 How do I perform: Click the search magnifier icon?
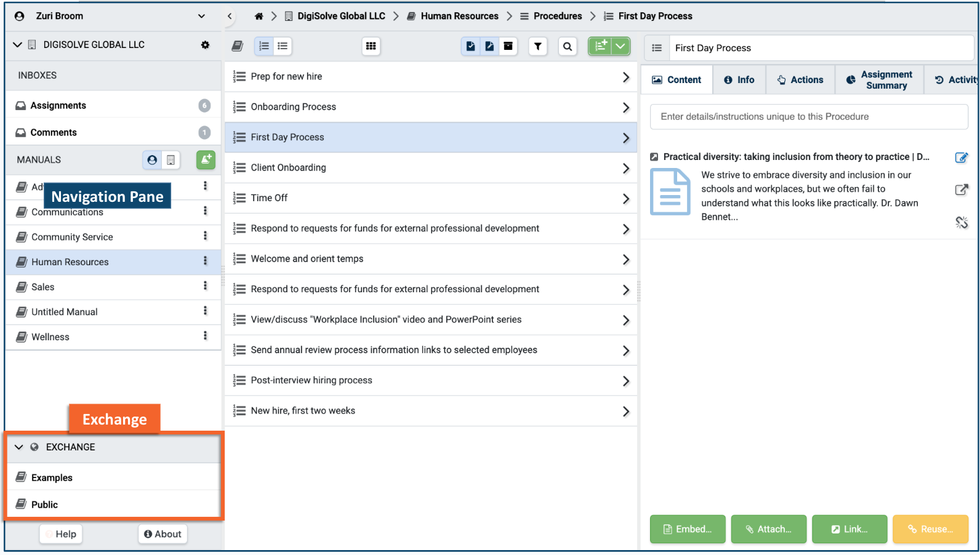click(567, 46)
